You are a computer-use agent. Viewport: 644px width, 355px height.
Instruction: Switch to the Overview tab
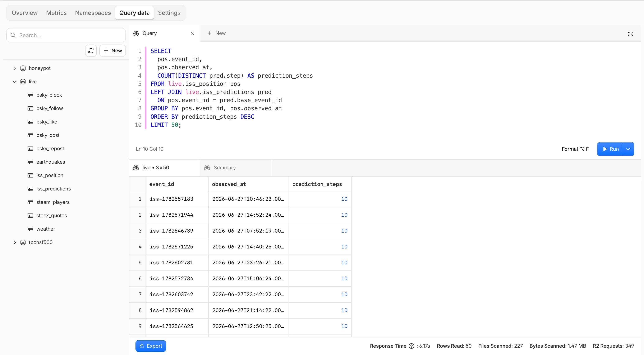(24, 13)
